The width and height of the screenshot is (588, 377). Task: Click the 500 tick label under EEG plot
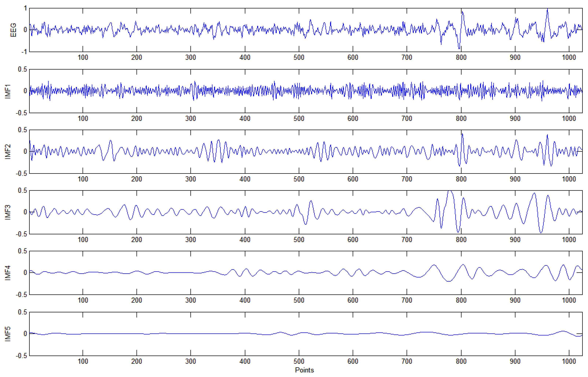[299, 57]
